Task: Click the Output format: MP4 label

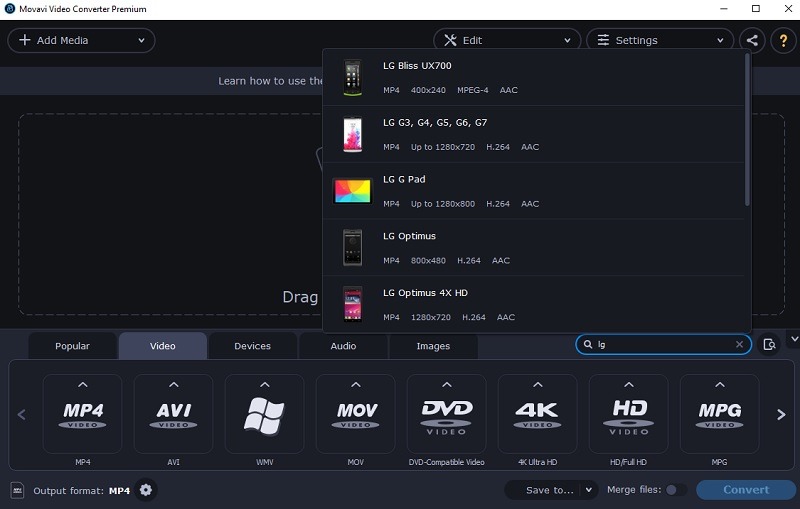Action: (82, 491)
